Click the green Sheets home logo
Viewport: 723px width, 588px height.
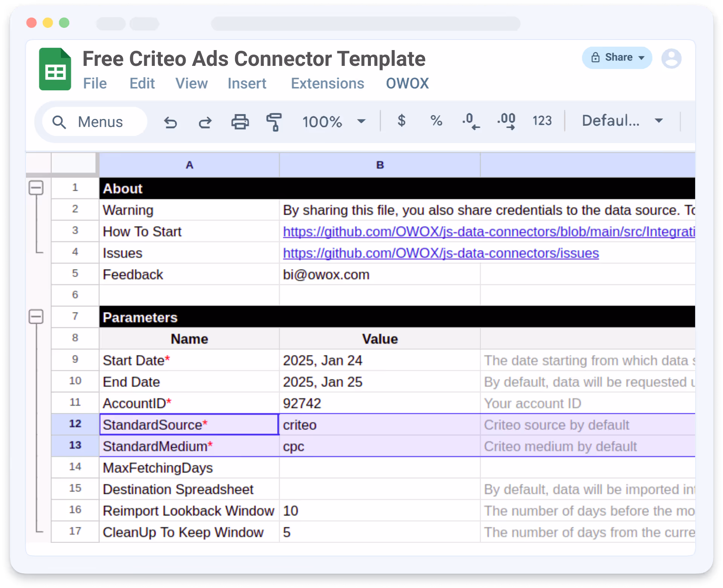pos(55,69)
